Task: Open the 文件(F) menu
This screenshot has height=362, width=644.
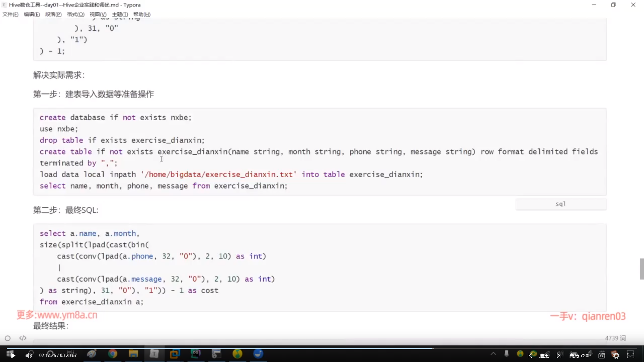Action: [10, 14]
